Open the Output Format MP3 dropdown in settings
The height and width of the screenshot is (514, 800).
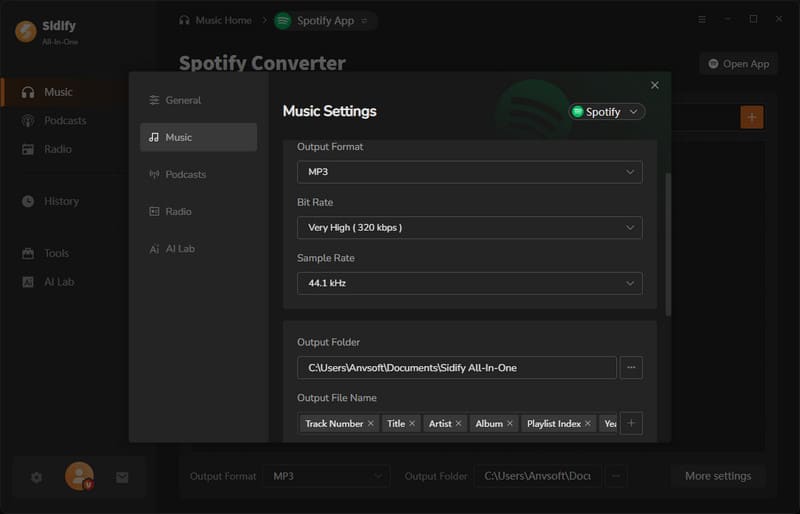pos(469,172)
